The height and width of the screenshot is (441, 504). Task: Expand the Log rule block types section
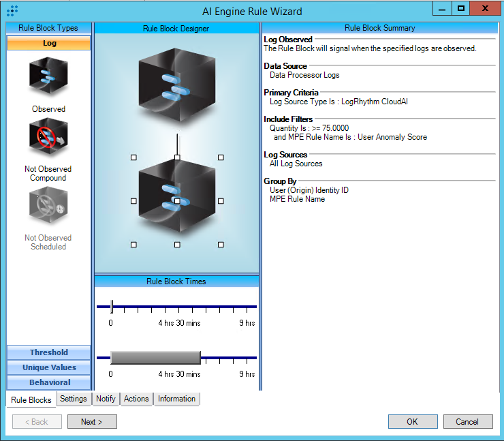click(x=48, y=43)
